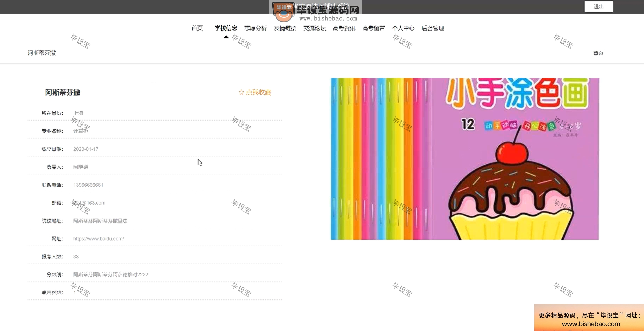Click the person in charge value 阿萨德
This screenshot has width=644, height=331.
pyautogui.click(x=81, y=167)
